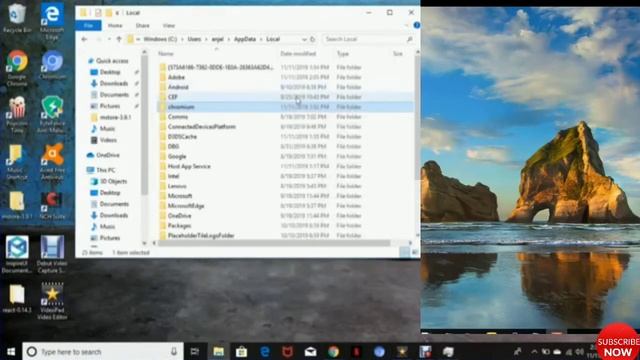Screen dimensions: 640x360
Task: Select the D3DSCache folder row
Action: coord(285,136)
